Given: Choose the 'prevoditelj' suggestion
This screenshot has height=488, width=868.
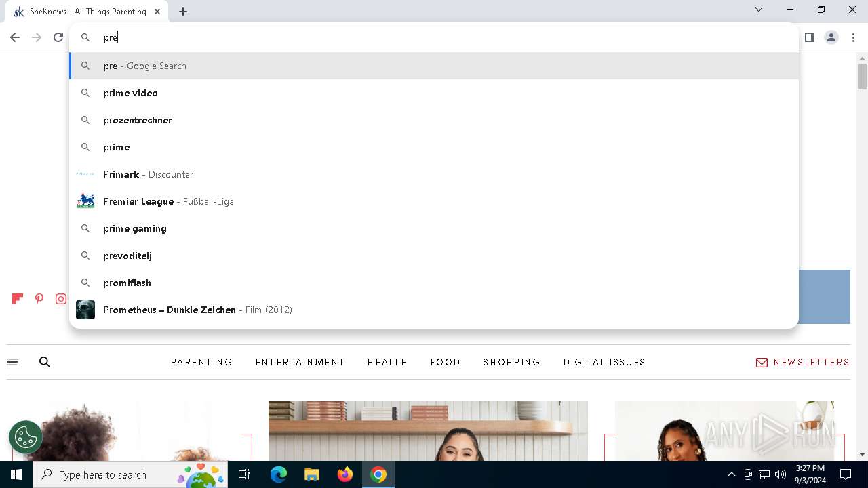Looking at the screenshot, I should (x=434, y=256).
